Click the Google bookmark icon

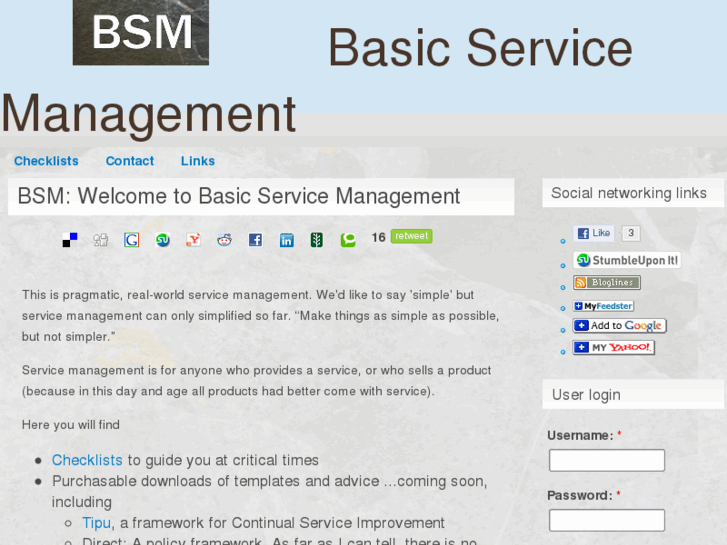point(132,240)
